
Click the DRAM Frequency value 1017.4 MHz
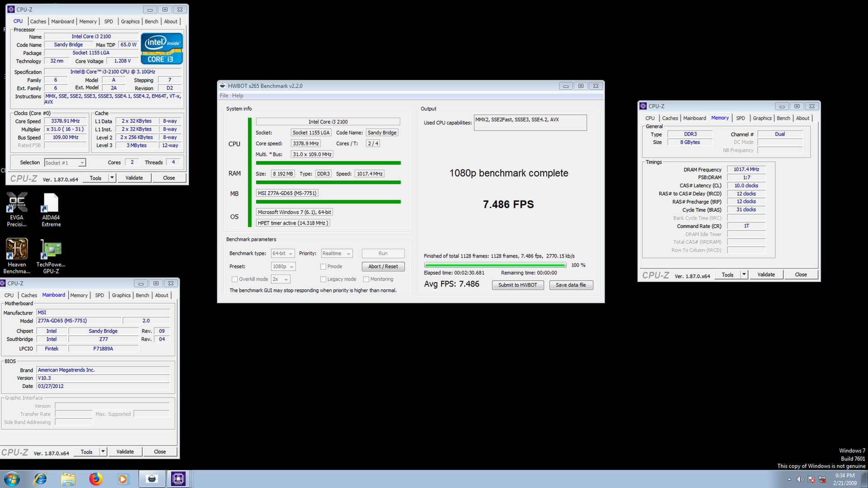click(x=746, y=169)
